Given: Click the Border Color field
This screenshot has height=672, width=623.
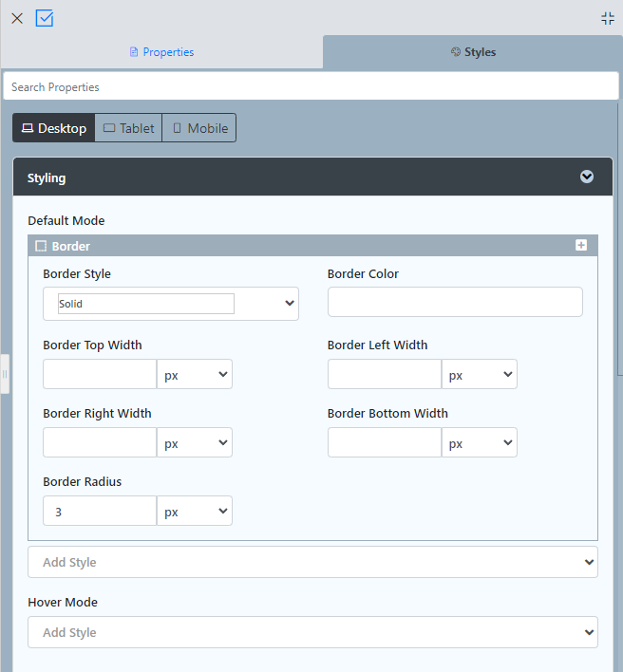Looking at the screenshot, I should tap(455, 302).
